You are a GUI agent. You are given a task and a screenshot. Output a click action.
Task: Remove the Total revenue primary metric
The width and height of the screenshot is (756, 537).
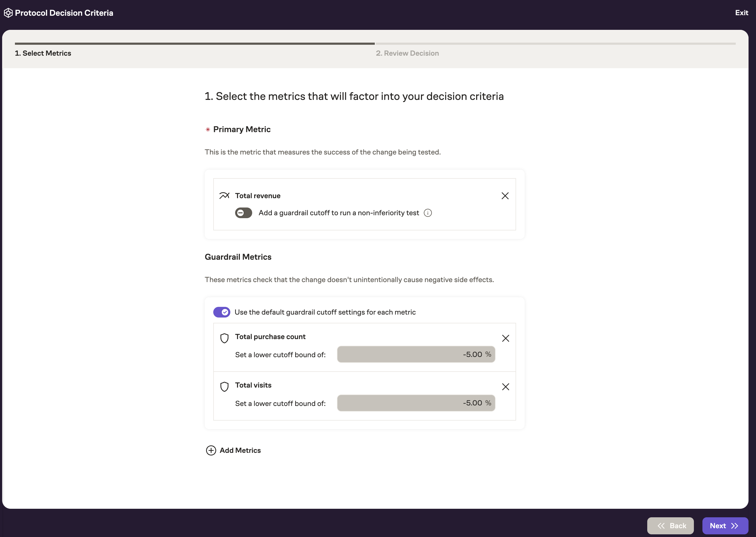505,196
